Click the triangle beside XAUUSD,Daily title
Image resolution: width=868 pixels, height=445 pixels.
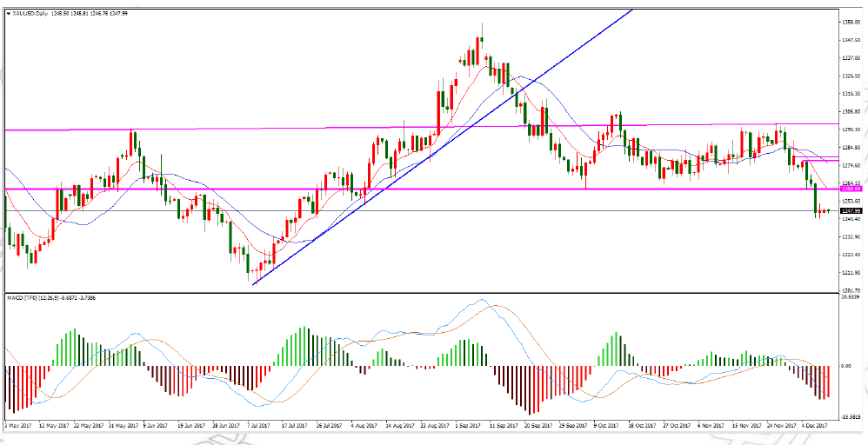point(8,13)
